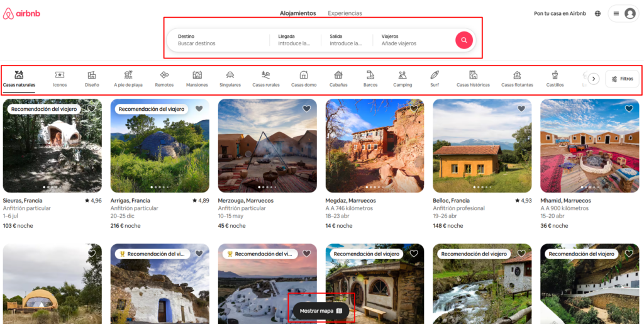Open the globe language selector

(597, 14)
